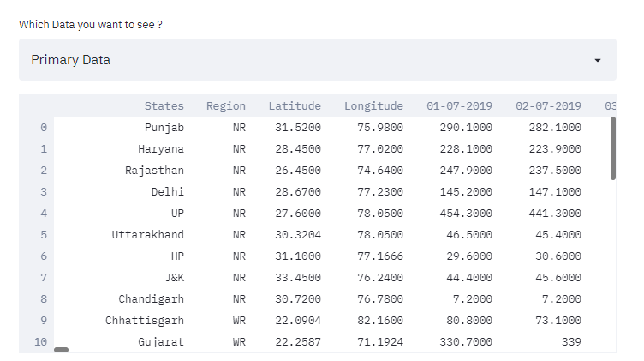Viewport: 644px width, 361px height.
Task: Select the Uttarakhand cell
Action: point(148,234)
